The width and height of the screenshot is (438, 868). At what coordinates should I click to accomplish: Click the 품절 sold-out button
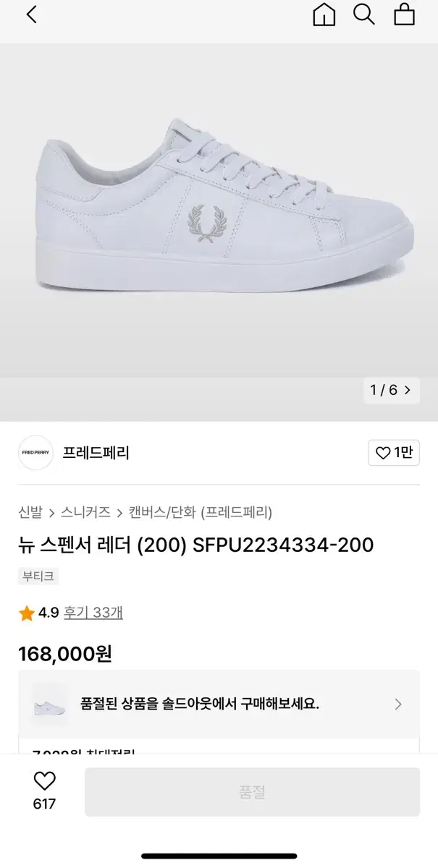click(x=251, y=791)
